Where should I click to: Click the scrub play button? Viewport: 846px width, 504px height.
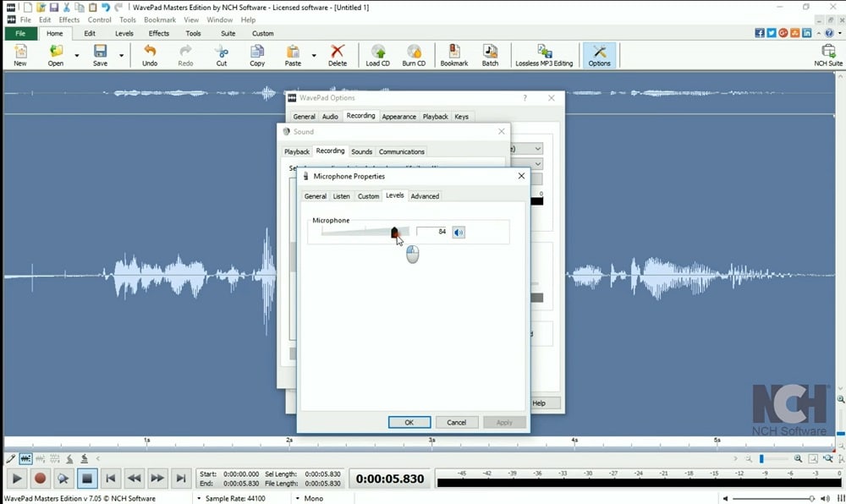[x=63, y=478]
